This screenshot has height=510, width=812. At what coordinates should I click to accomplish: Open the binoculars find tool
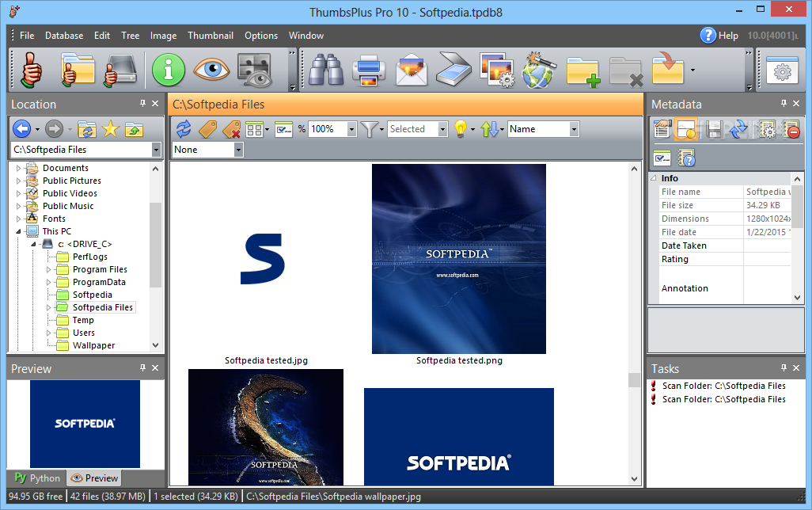tap(326, 70)
